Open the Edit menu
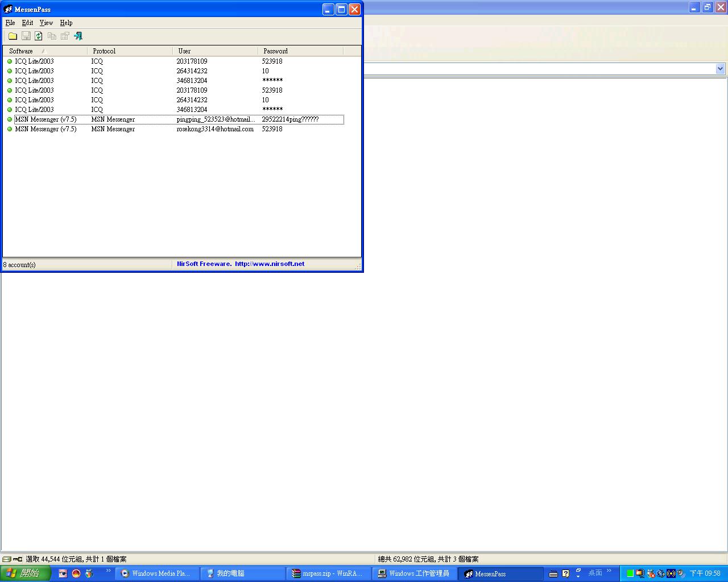 point(27,23)
